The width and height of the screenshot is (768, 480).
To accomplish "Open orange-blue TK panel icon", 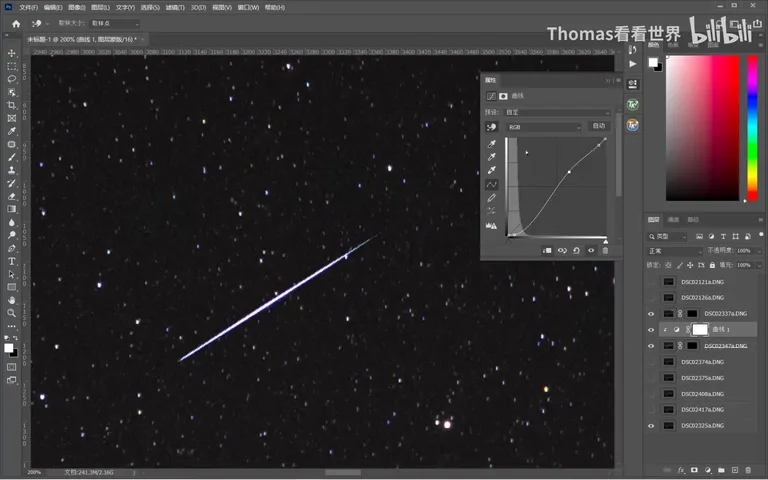I will point(632,125).
